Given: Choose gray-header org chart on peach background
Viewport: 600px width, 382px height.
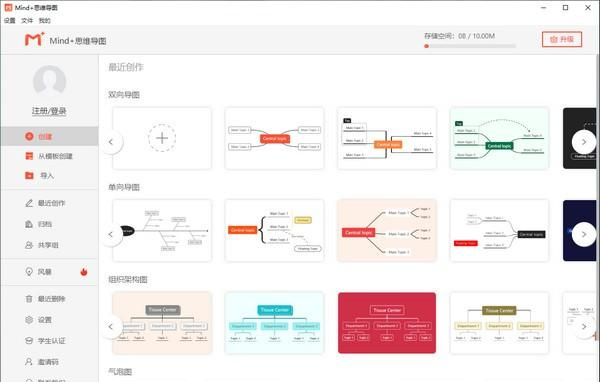Looking at the screenshot, I should (162, 323).
